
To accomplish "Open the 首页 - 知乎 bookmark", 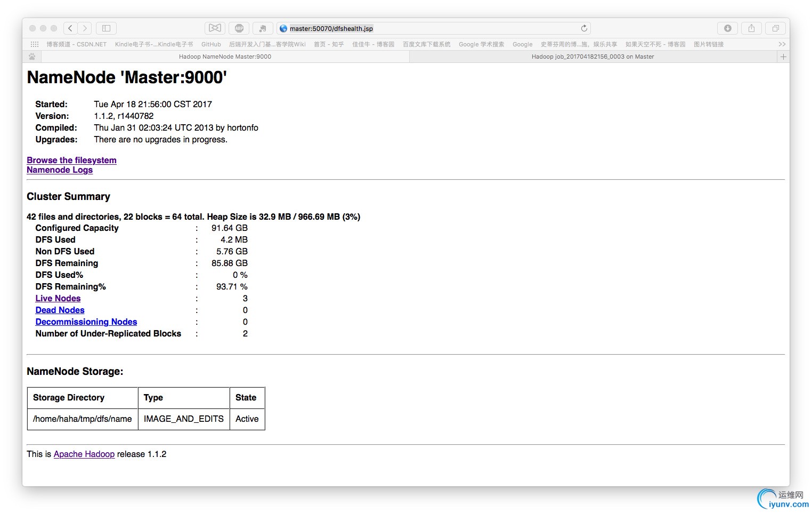I will [329, 44].
